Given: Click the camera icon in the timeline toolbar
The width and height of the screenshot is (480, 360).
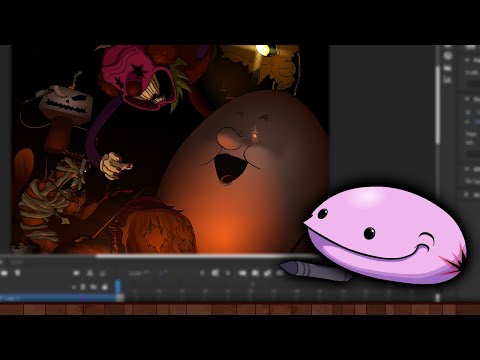Looking at the screenshot, I should click(x=76, y=273).
